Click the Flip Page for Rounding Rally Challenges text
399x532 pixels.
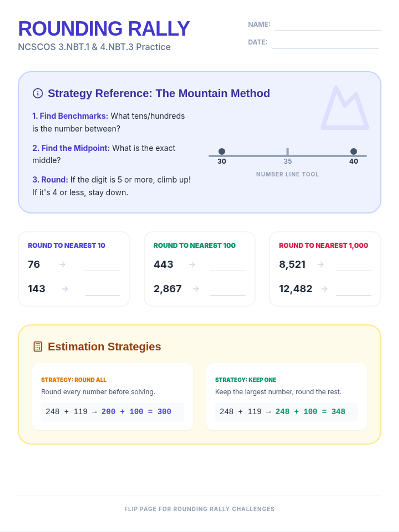pos(199,509)
